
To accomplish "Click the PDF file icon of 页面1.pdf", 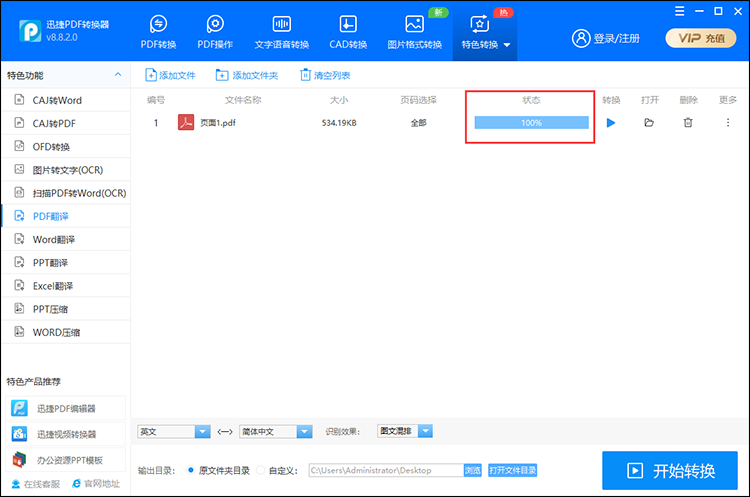I will click(186, 122).
